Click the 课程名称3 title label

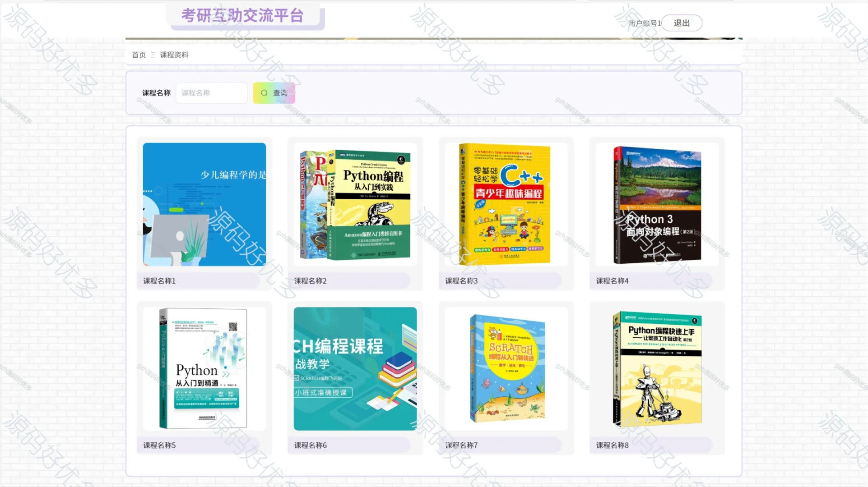pyautogui.click(x=461, y=280)
